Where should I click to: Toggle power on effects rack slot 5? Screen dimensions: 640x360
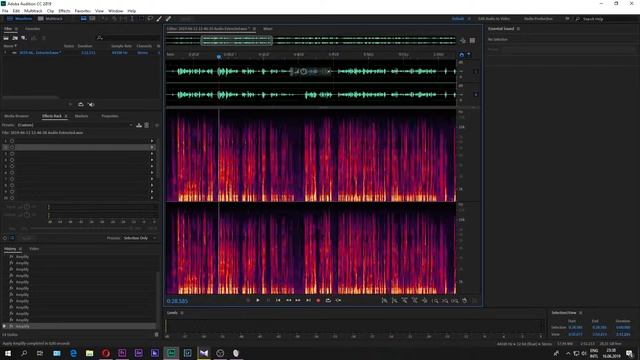tap(12, 166)
